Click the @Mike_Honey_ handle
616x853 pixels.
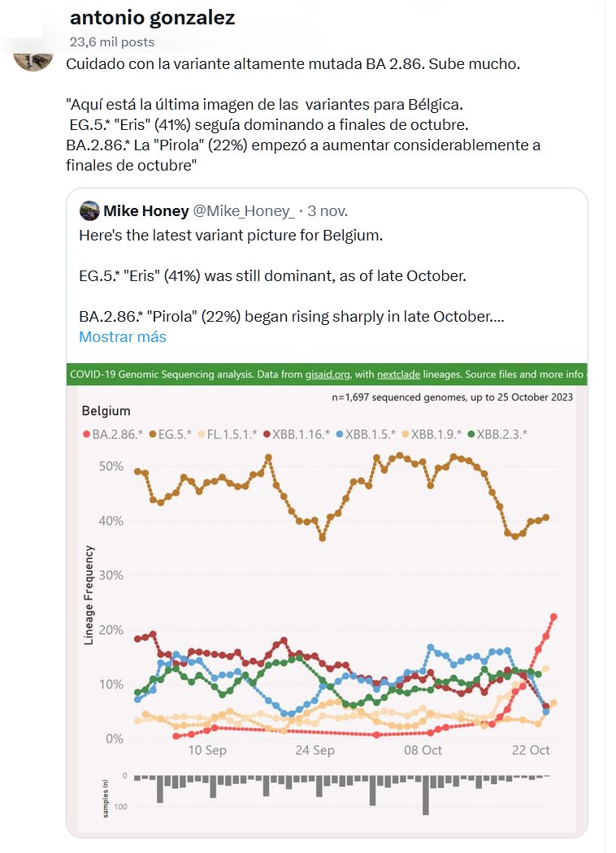pos(243,211)
